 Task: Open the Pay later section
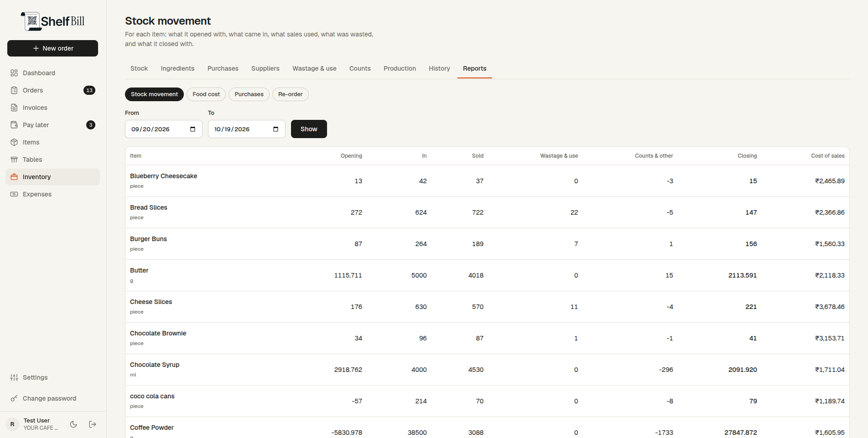coord(52,125)
